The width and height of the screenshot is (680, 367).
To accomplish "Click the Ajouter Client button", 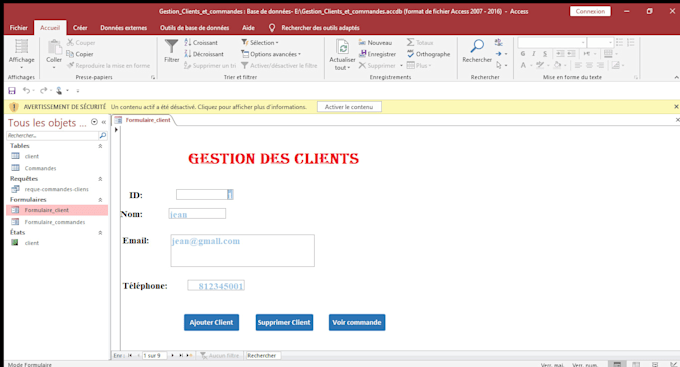I will 211,322.
